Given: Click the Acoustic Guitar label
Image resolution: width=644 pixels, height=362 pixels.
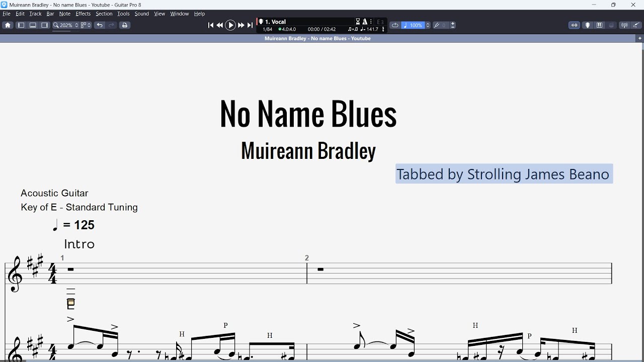Looking at the screenshot, I should pyautogui.click(x=54, y=193).
